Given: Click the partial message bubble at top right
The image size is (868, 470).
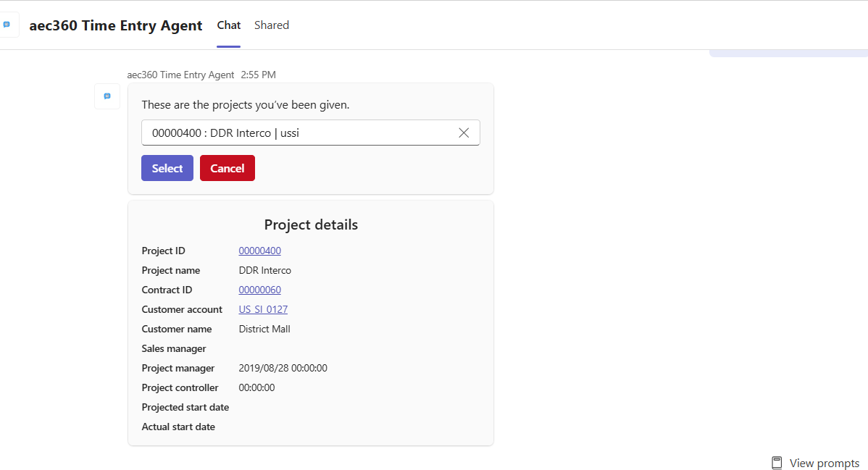Looking at the screenshot, I should point(788,53).
